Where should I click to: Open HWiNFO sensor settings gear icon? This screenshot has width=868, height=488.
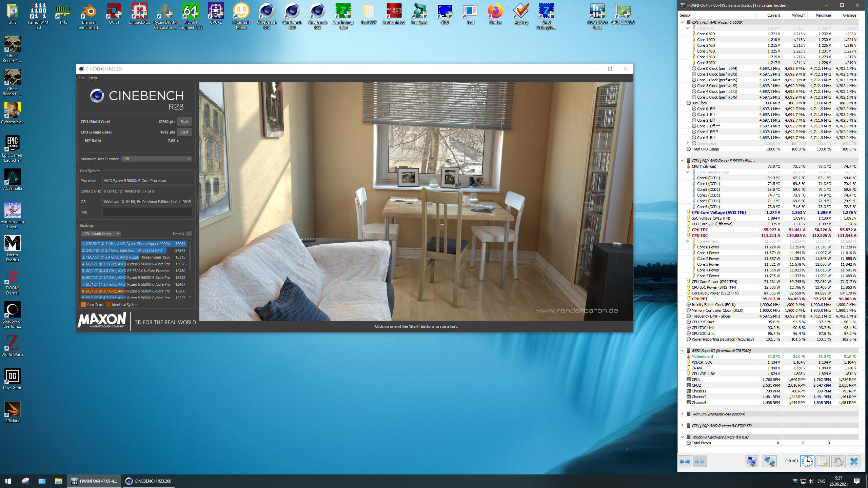tap(838, 462)
